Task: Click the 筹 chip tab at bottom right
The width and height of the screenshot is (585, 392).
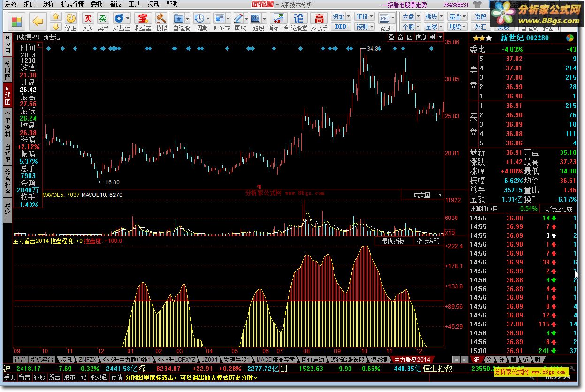Action: click(x=514, y=360)
